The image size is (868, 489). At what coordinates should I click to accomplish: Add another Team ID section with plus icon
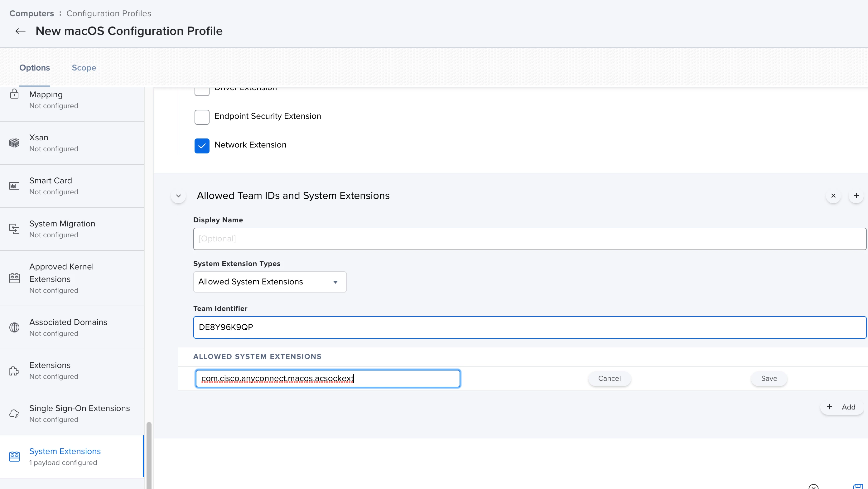[856, 196]
